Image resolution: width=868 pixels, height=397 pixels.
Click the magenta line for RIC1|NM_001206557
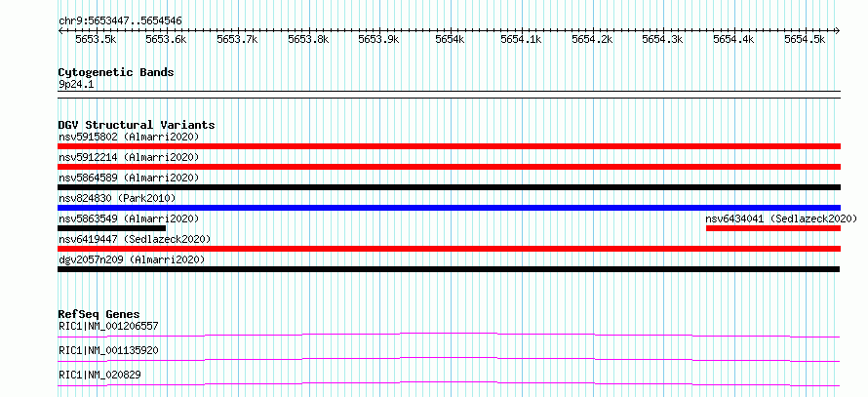click(x=449, y=335)
